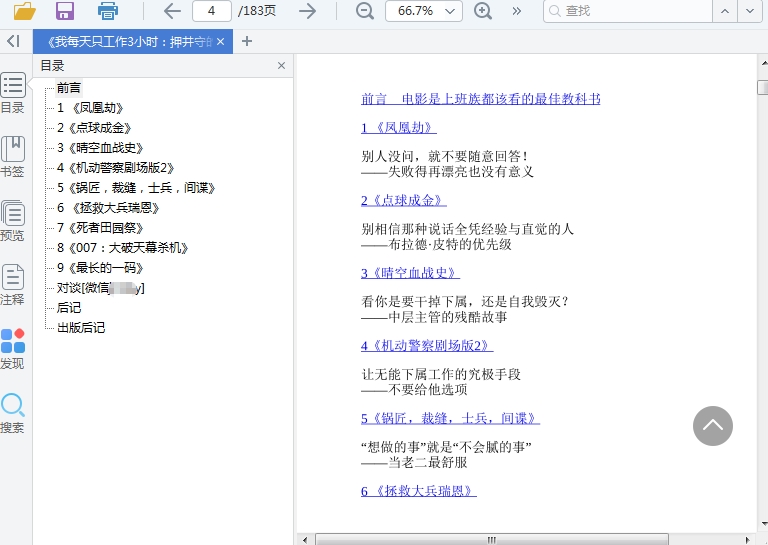Open the 搜索 search sidebar panel
Viewport: 768px width, 545px height.
tap(13, 413)
